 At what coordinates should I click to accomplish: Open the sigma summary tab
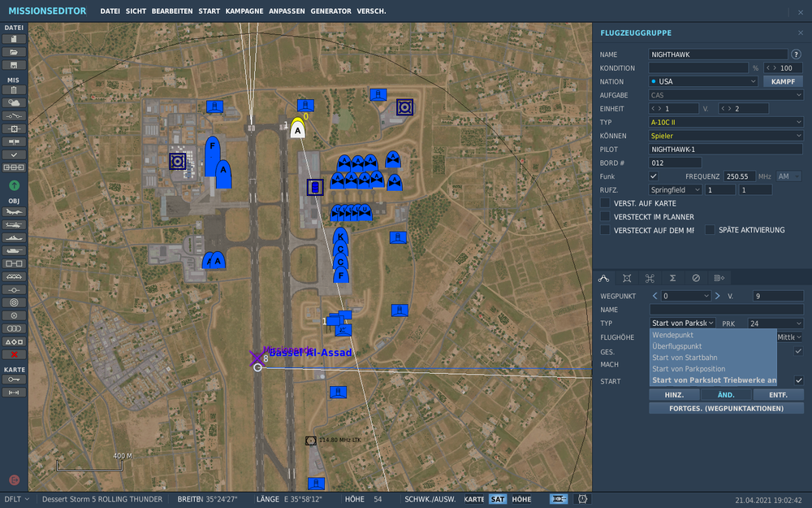672,278
